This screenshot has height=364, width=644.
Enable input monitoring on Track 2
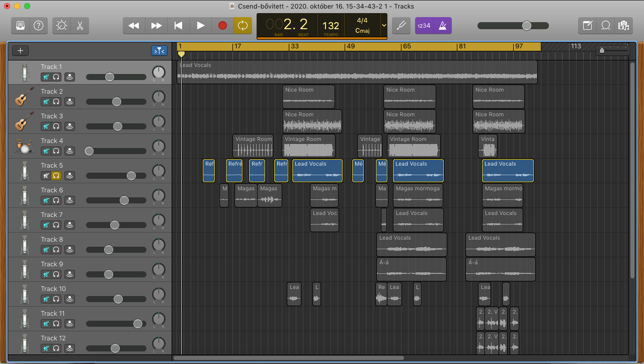point(69,102)
